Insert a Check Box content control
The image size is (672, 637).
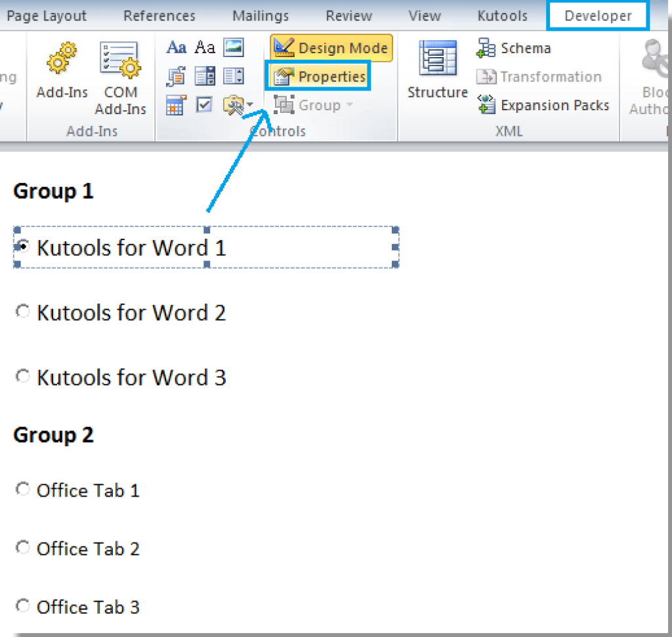pyautogui.click(x=205, y=104)
